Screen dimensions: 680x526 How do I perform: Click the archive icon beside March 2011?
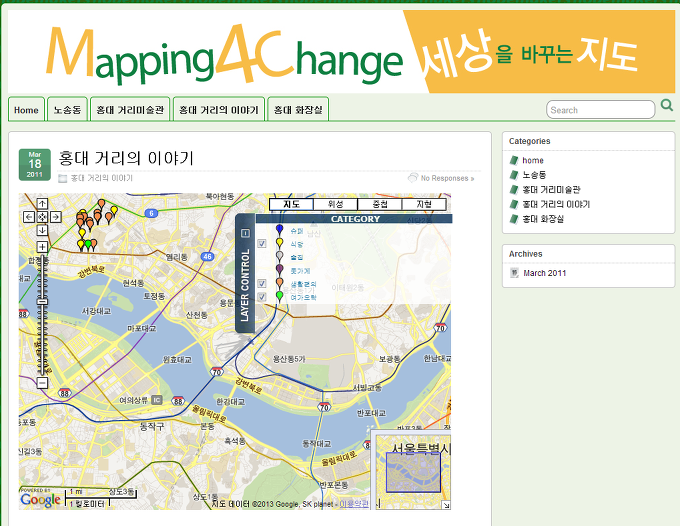(514, 273)
